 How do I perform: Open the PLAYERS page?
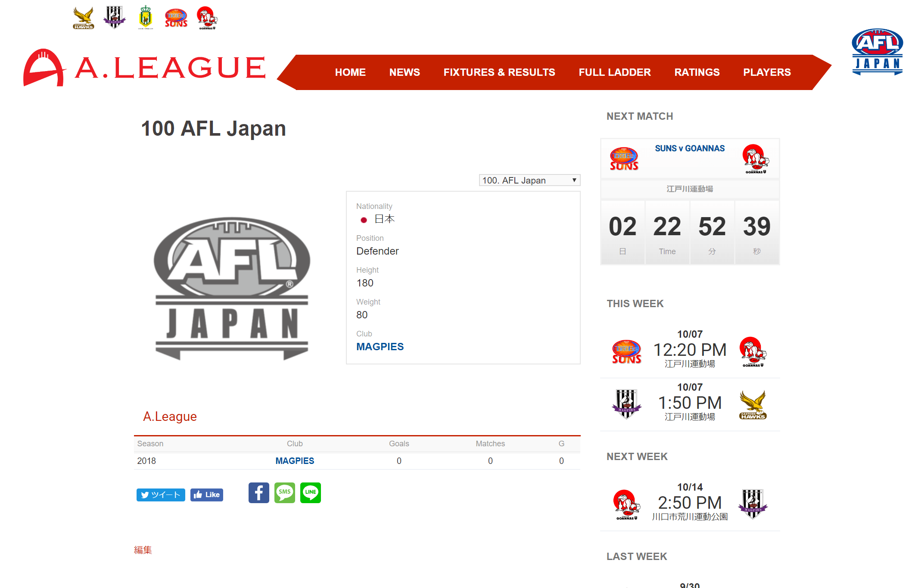pos(767,72)
